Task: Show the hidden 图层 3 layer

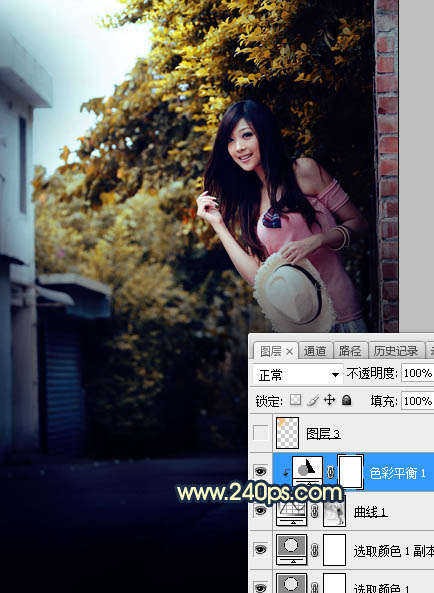Action: pyautogui.click(x=260, y=433)
